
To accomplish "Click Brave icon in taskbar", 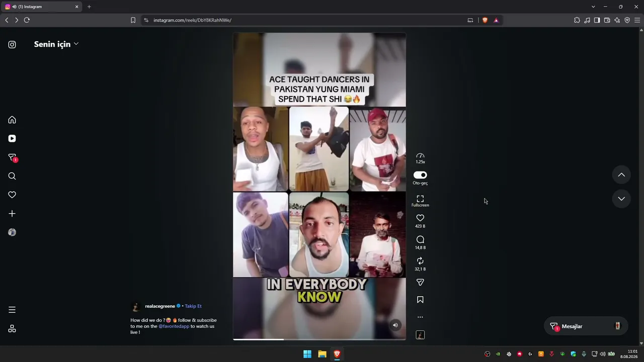I will [337, 354].
